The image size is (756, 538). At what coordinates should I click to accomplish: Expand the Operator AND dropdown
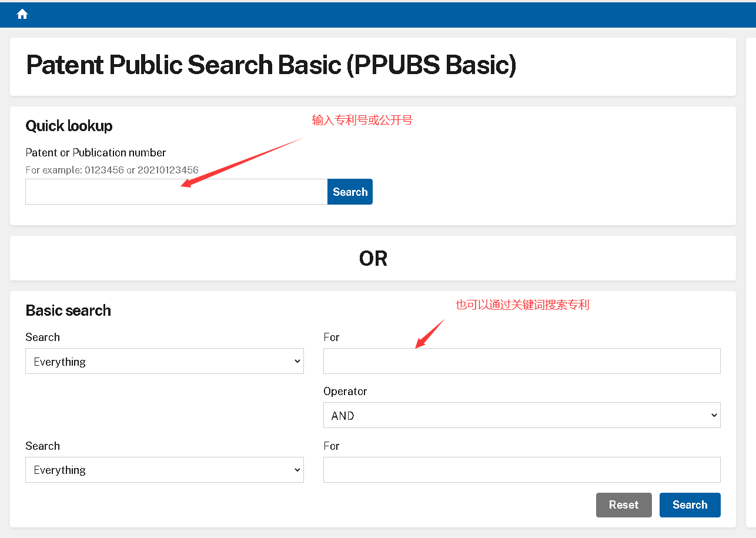521,415
